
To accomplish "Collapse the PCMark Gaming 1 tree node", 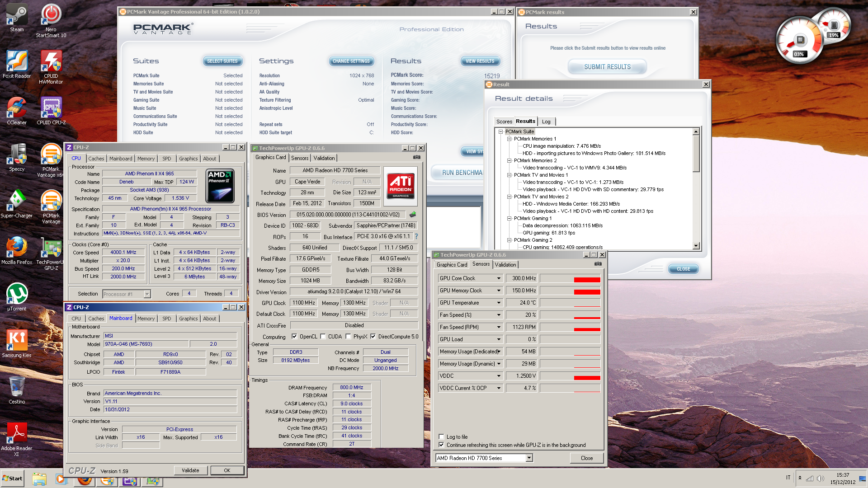I will tap(509, 218).
